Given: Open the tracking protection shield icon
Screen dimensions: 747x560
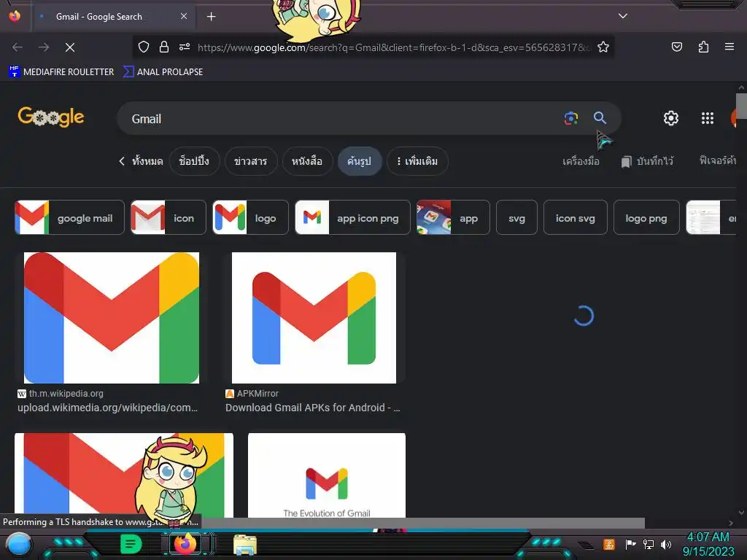Looking at the screenshot, I should point(144,47).
